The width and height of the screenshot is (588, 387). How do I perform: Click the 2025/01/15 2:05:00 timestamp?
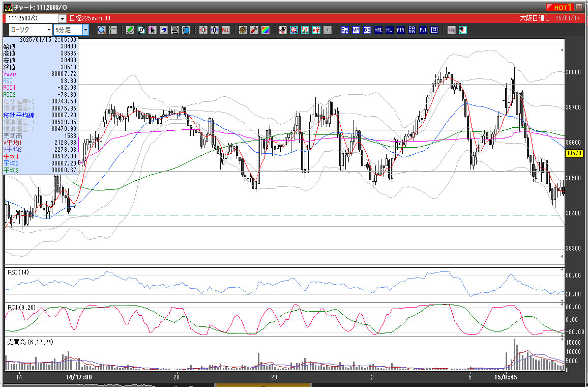click(48, 39)
